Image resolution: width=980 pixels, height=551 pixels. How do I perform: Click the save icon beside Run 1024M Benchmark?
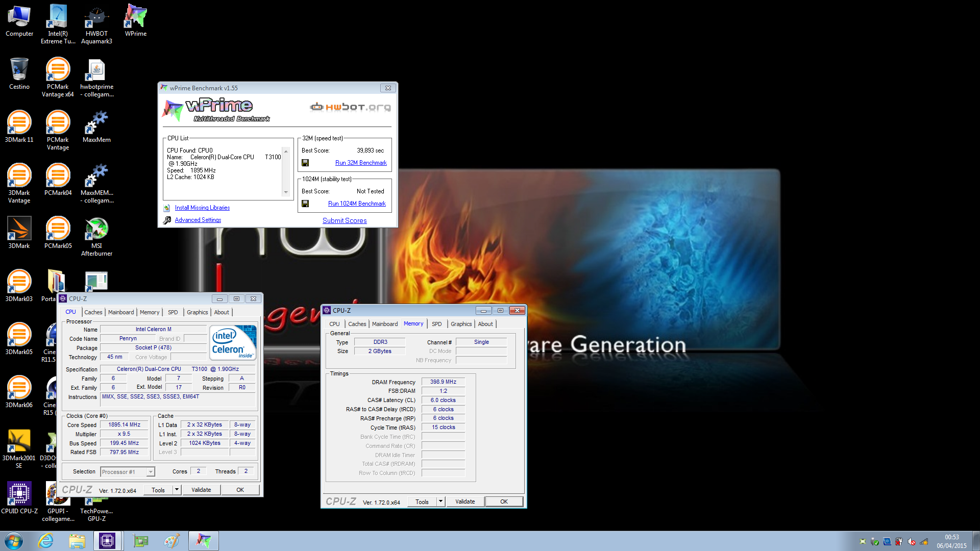[305, 204]
